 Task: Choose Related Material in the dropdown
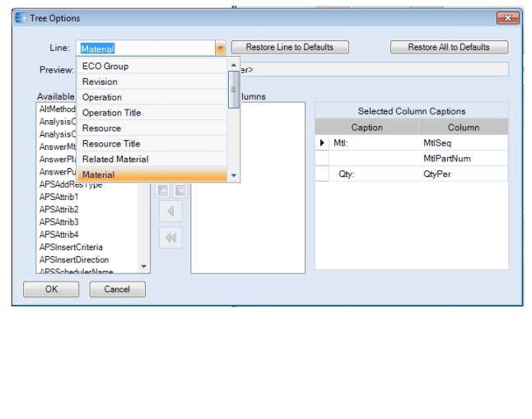click(152, 159)
